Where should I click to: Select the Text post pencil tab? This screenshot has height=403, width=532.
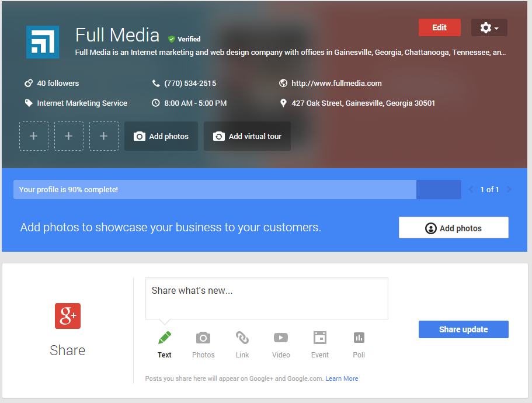(165, 345)
